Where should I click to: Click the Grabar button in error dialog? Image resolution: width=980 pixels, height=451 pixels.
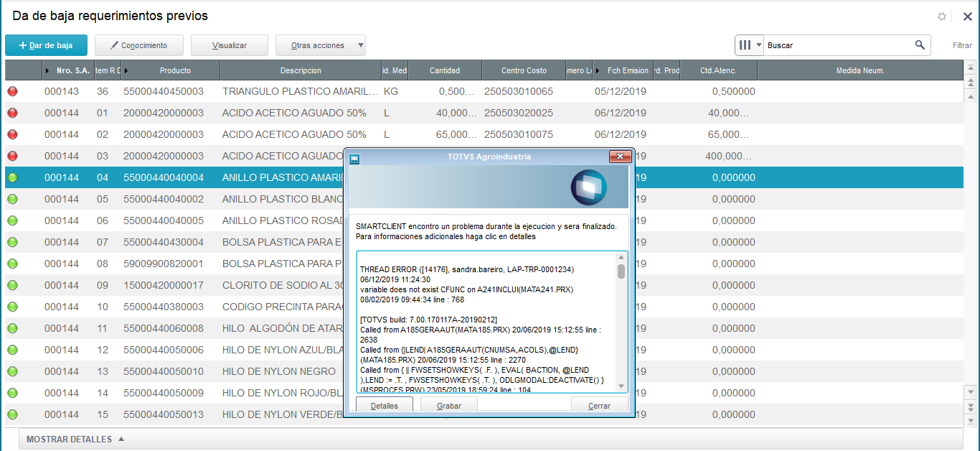pos(448,406)
